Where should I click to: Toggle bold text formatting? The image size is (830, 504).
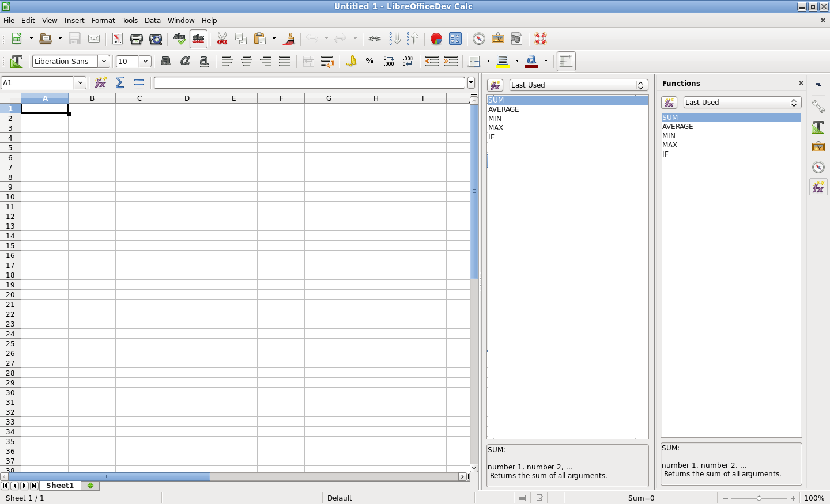pyautogui.click(x=166, y=62)
